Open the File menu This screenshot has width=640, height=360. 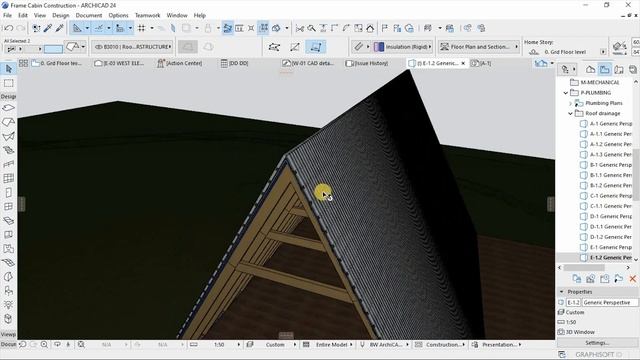pos(7,15)
